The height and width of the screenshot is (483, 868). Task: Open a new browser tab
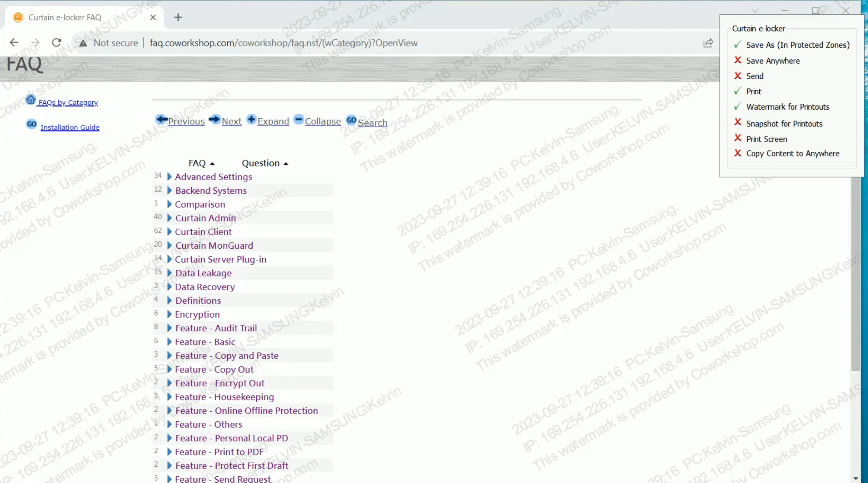point(178,17)
